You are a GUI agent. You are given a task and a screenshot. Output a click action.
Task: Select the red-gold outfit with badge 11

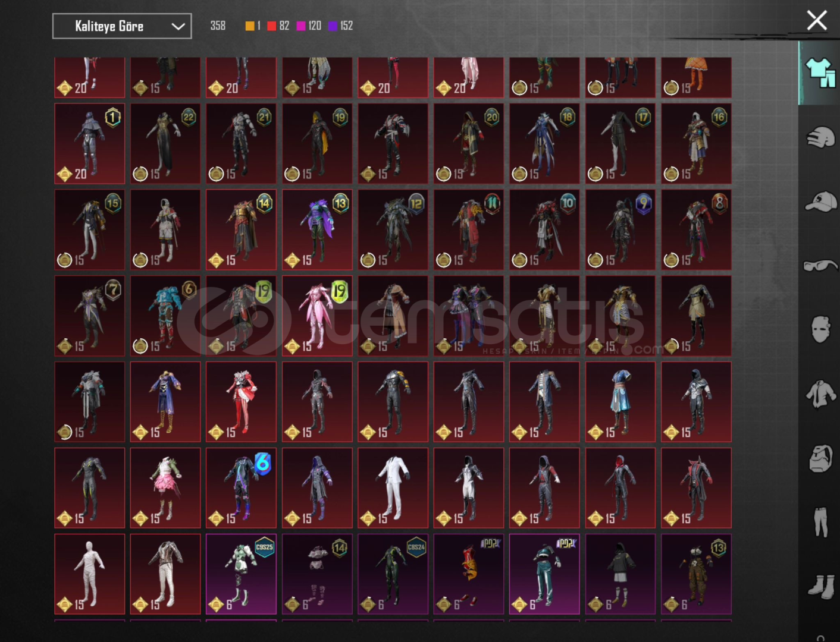point(469,229)
